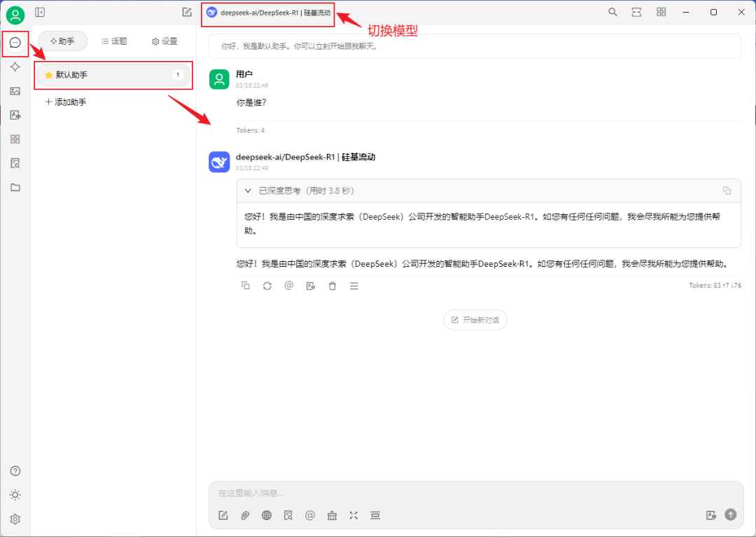Focus the message input field
756x537 pixels.
click(477, 493)
